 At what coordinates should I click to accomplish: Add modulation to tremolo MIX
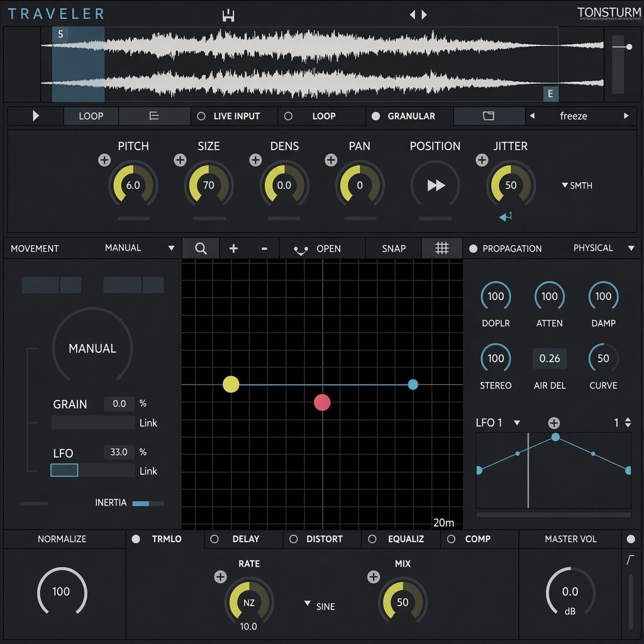[x=374, y=577]
